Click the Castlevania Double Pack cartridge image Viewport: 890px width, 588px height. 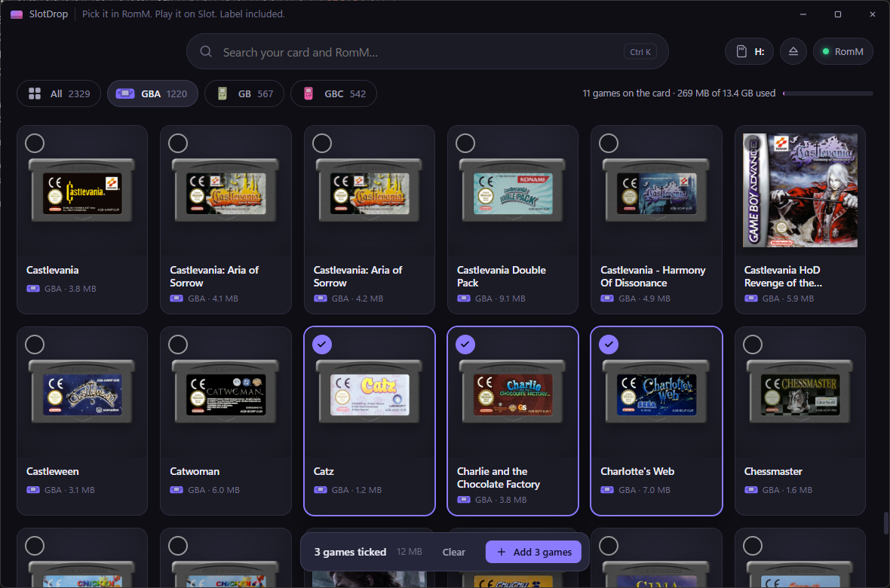[513, 190]
